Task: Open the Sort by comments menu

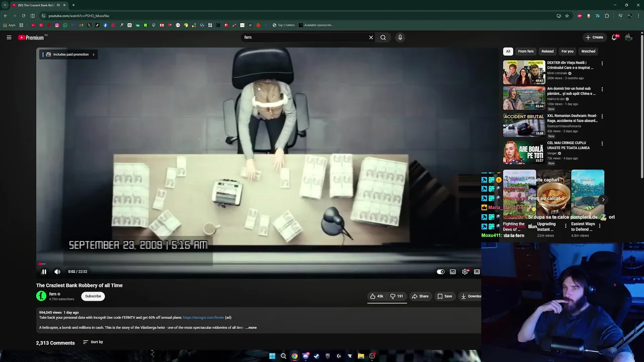Action: pos(93,342)
